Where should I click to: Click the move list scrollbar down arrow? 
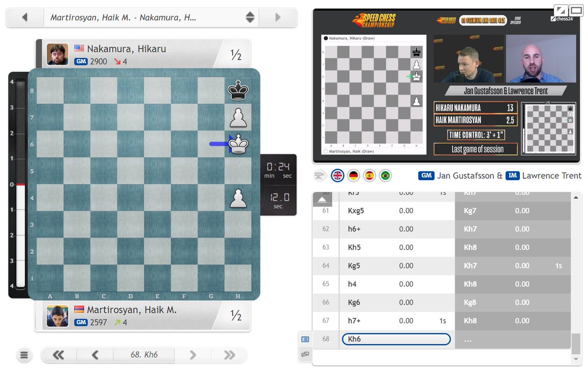point(575,360)
